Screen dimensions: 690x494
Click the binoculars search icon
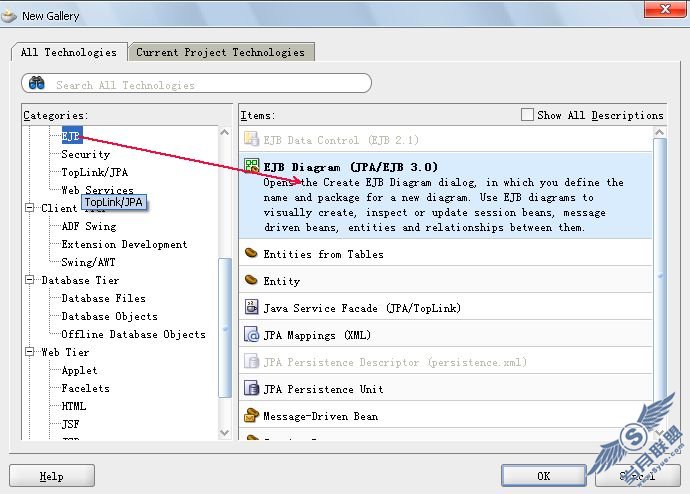point(37,83)
